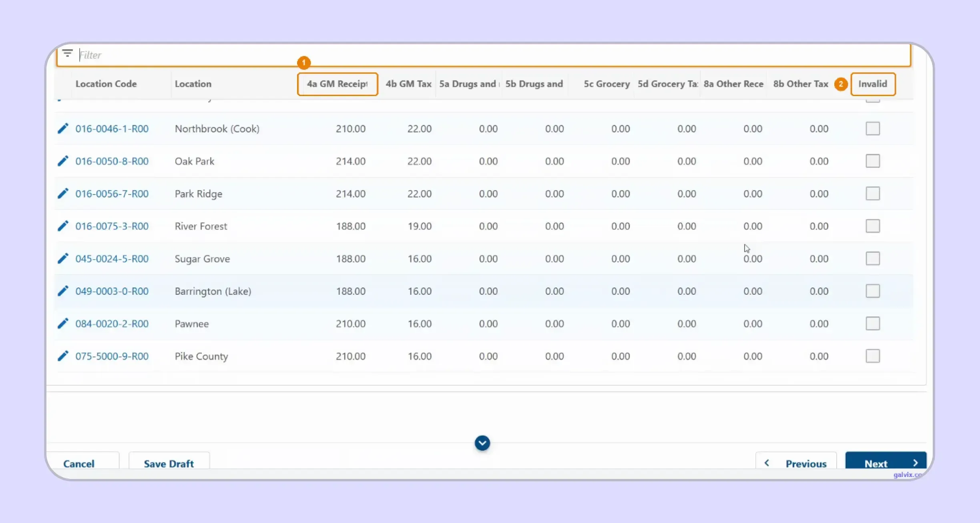Open location code 016-0050-8-R00 link

[x=112, y=161]
